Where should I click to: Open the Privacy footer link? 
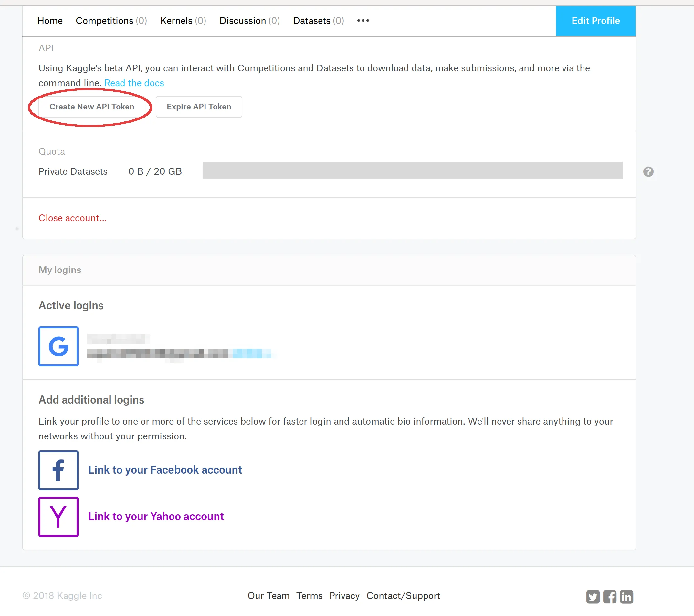point(344,596)
